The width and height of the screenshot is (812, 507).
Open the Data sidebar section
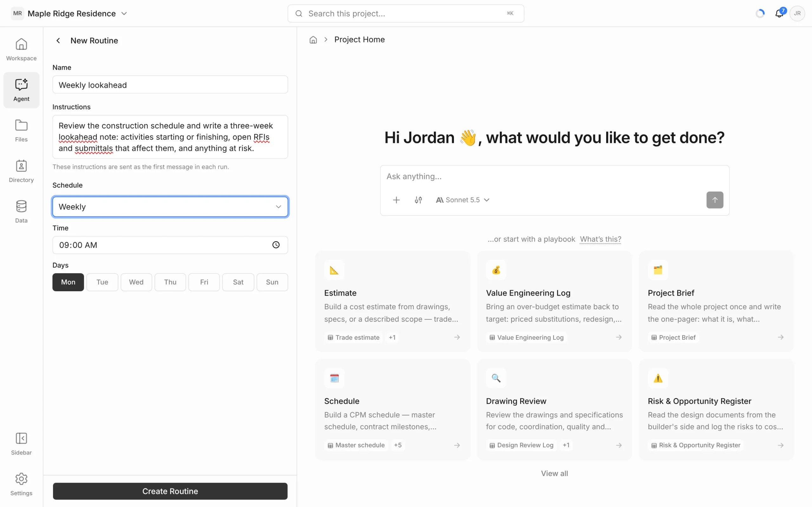(21, 212)
